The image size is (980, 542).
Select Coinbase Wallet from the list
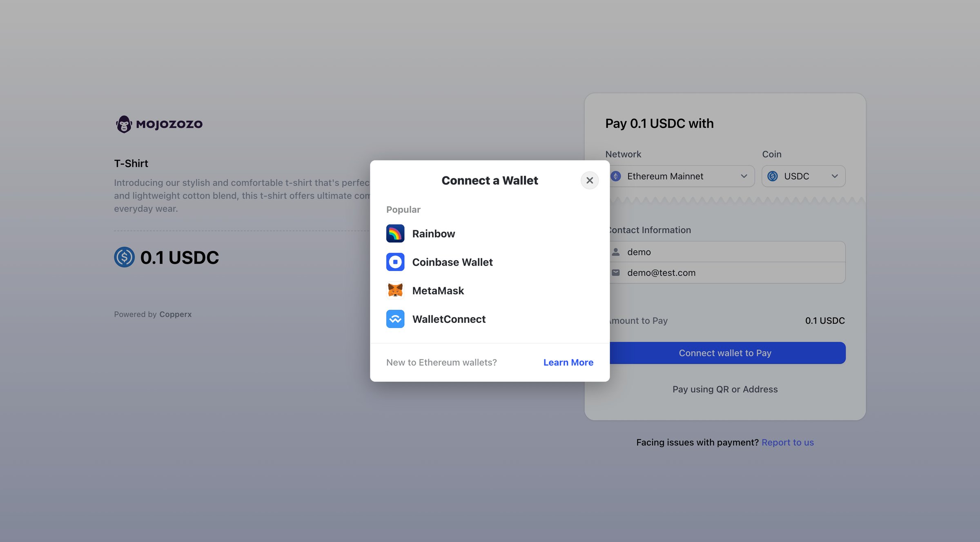(490, 262)
